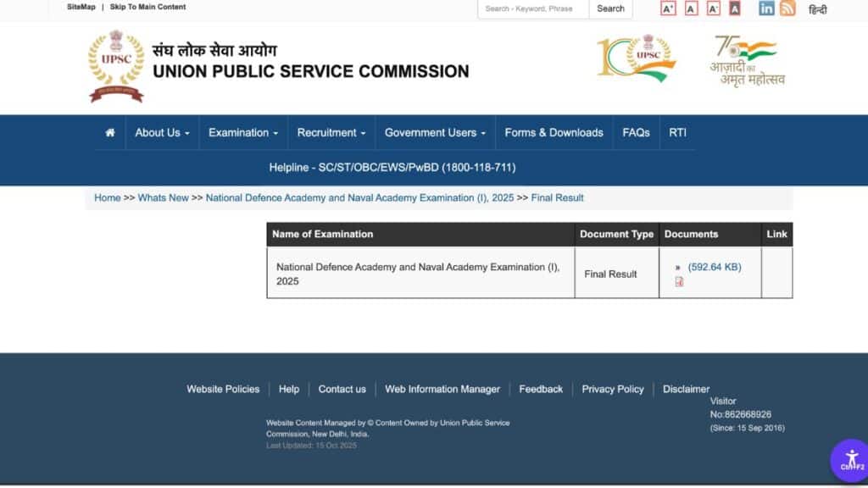This screenshot has width=868, height=488.
Task: Click the UPSC emblem logo
Action: point(116,66)
